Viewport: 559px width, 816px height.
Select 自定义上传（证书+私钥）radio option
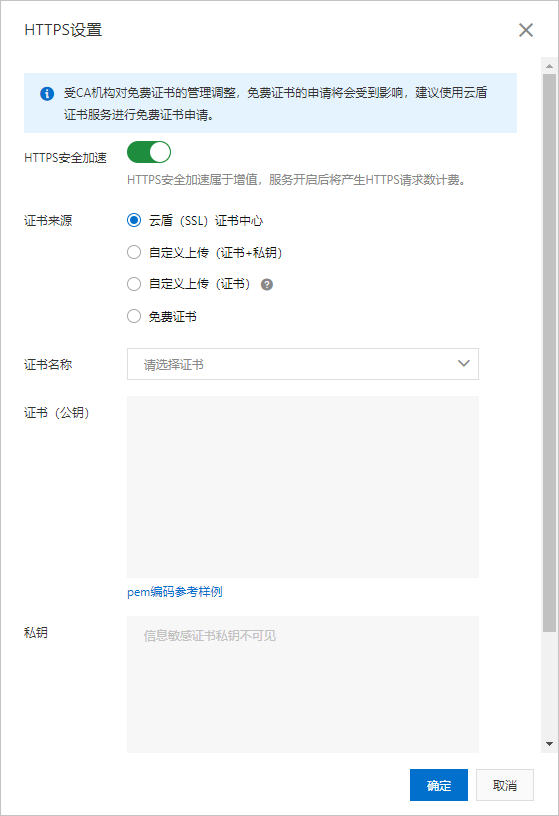(134, 252)
